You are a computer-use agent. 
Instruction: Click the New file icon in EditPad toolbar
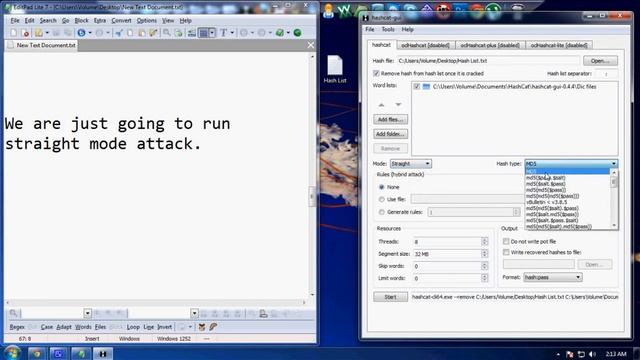point(13,33)
